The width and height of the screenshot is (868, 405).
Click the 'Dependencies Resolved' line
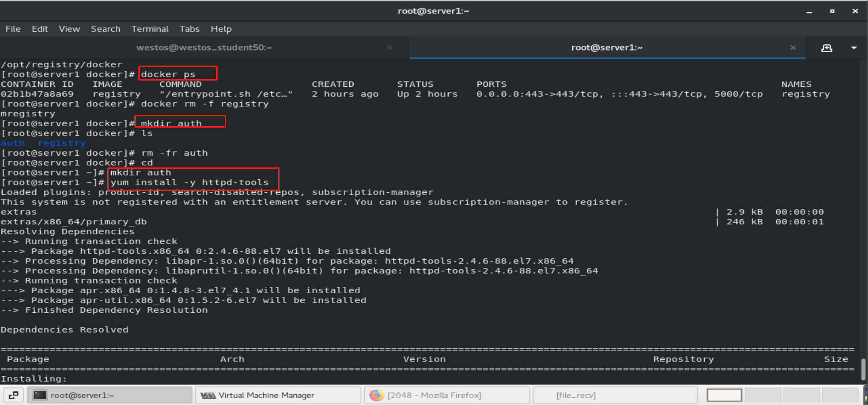point(65,330)
